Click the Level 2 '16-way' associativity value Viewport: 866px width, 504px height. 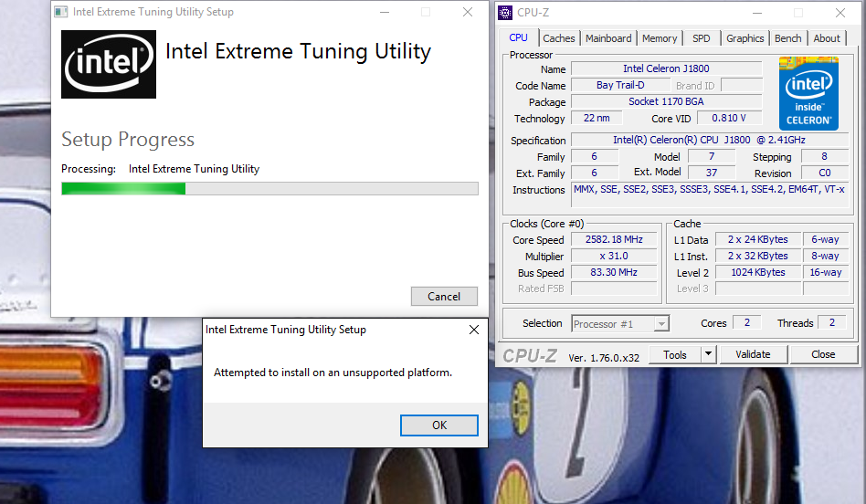(826, 273)
